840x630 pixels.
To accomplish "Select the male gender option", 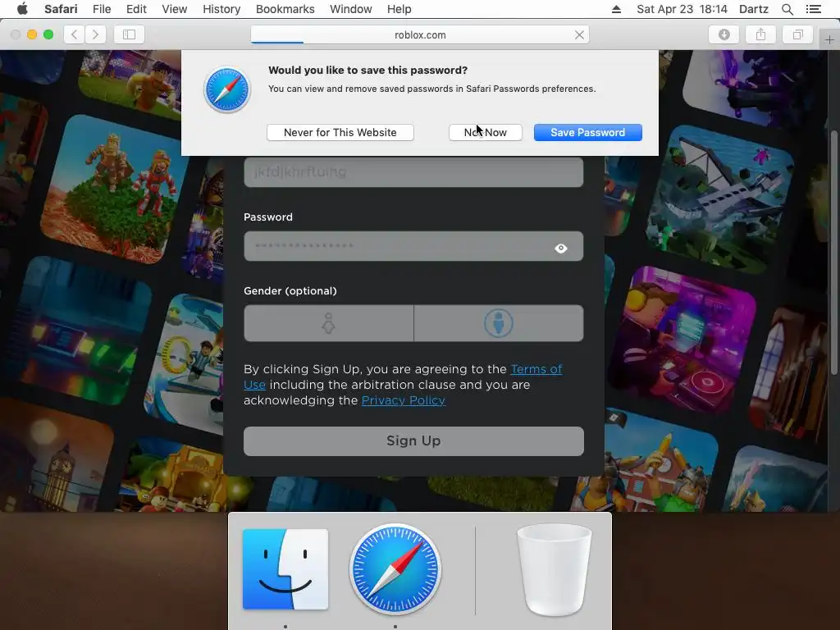I will tap(499, 323).
